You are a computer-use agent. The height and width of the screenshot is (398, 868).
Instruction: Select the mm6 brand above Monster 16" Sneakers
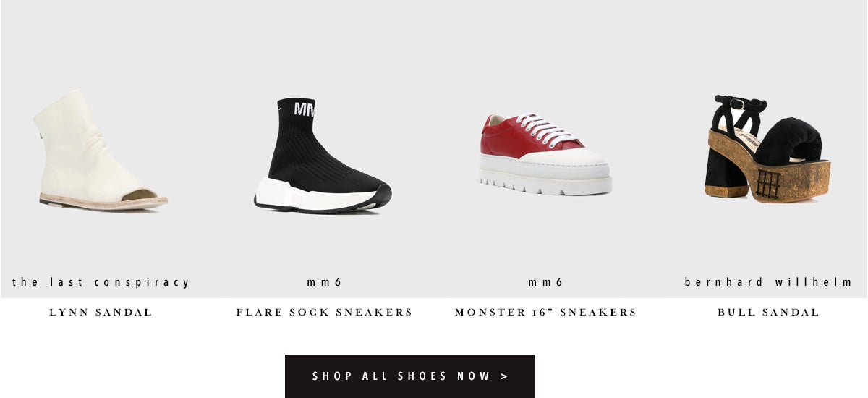pos(546,283)
